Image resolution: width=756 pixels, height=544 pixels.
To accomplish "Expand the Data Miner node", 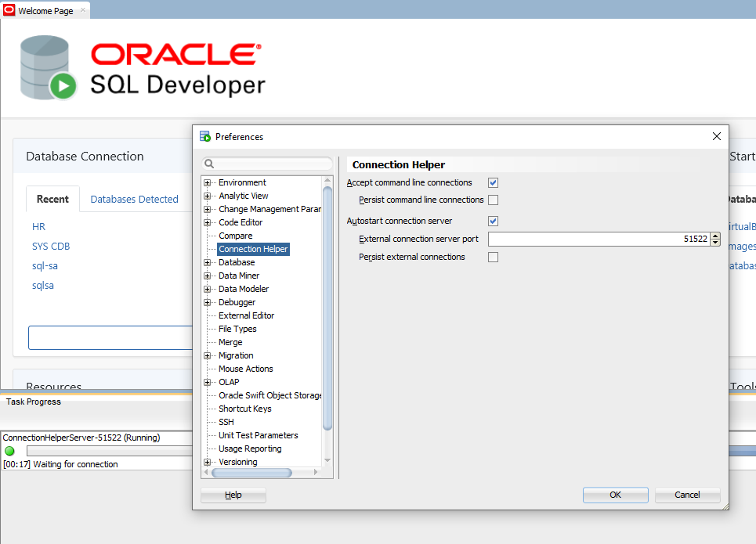I will coord(208,276).
